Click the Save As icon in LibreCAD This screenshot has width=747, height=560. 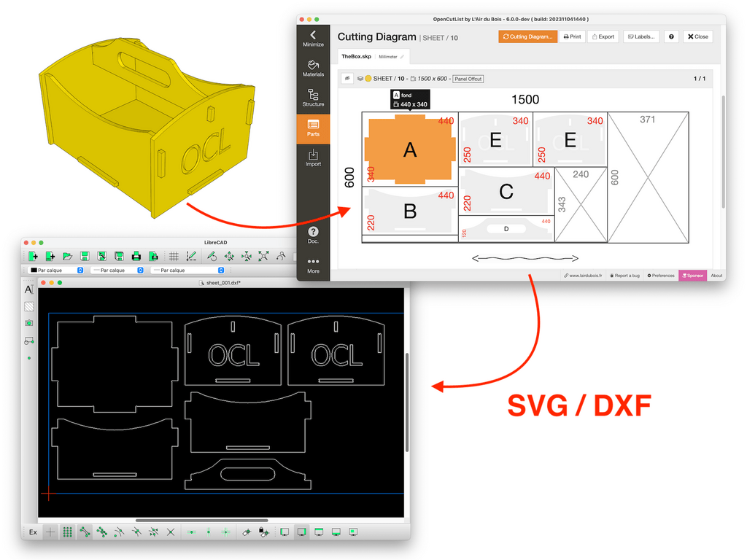[101, 256]
